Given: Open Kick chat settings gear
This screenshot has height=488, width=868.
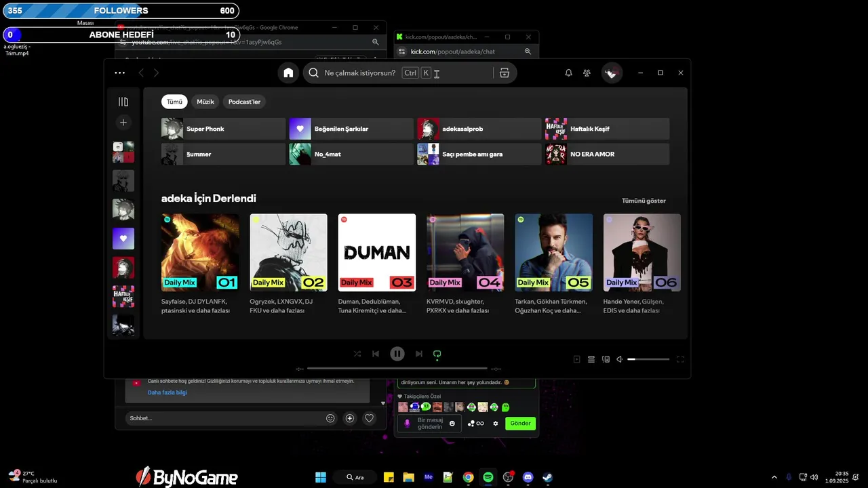Looking at the screenshot, I should 496,424.
